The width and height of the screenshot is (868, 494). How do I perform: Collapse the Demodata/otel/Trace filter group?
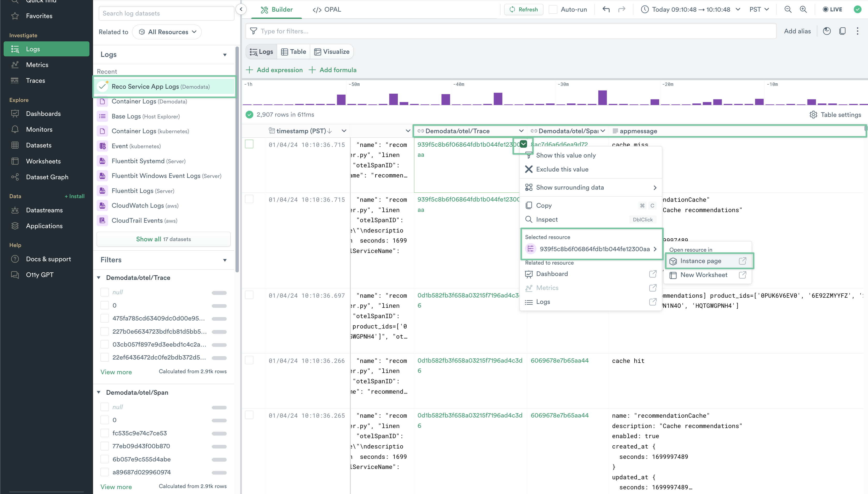point(99,278)
